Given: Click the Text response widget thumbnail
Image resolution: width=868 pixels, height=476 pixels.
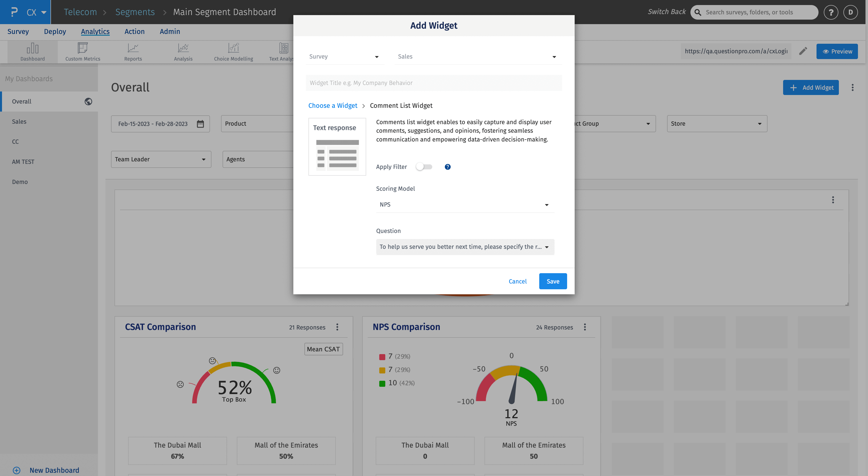Looking at the screenshot, I should pos(337,147).
